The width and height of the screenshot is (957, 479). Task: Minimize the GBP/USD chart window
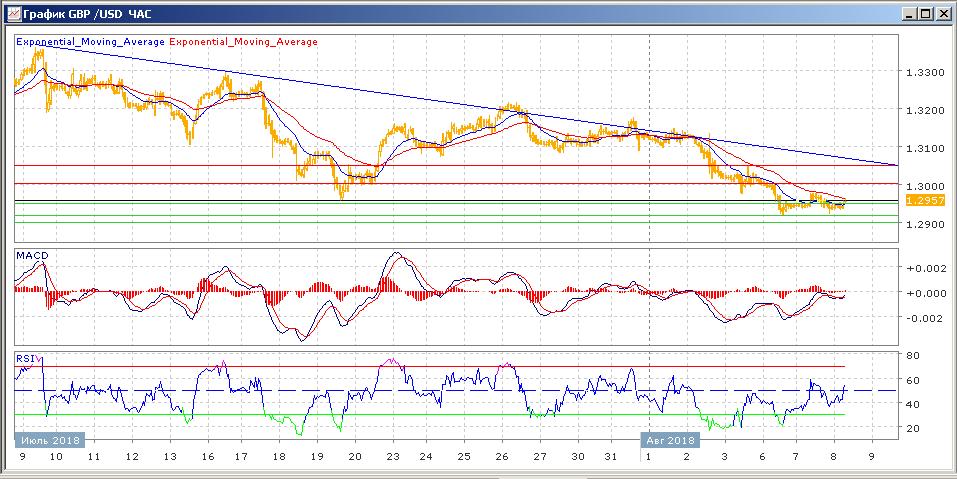[x=907, y=13]
